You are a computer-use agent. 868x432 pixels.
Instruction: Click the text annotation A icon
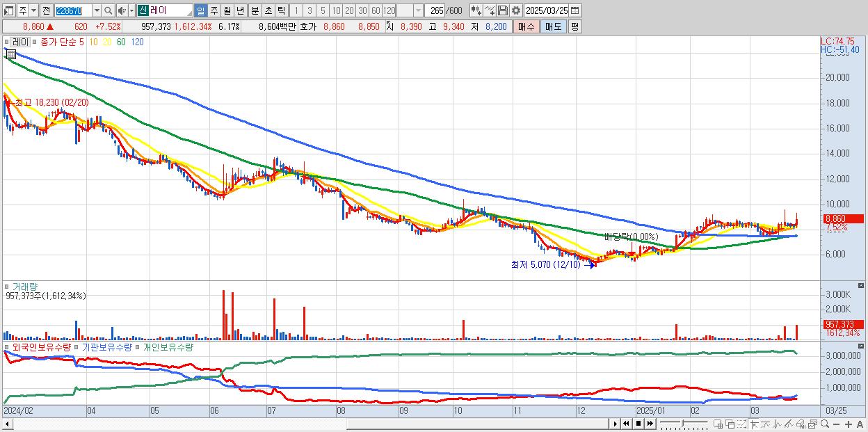[860, 424]
